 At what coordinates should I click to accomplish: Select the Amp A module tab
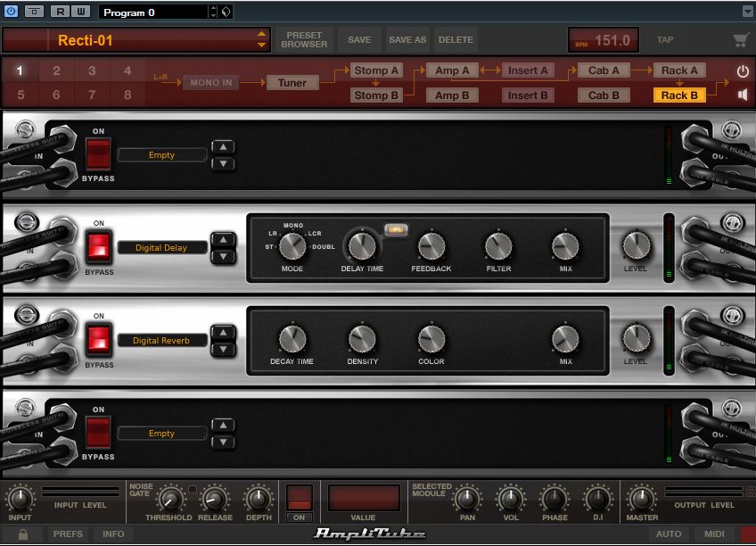tap(453, 70)
